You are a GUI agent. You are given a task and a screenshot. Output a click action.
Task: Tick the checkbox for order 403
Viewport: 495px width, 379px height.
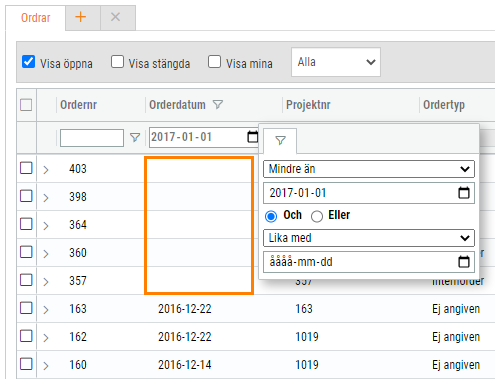[x=26, y=168]
